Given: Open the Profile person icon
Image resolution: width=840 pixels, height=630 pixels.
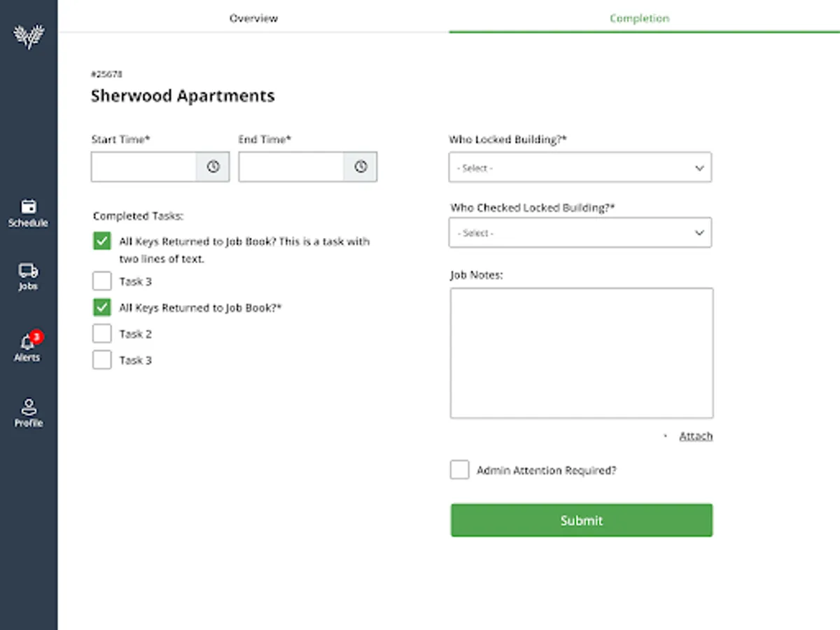Looking at the screenshot, I should [x=29, y=407].
